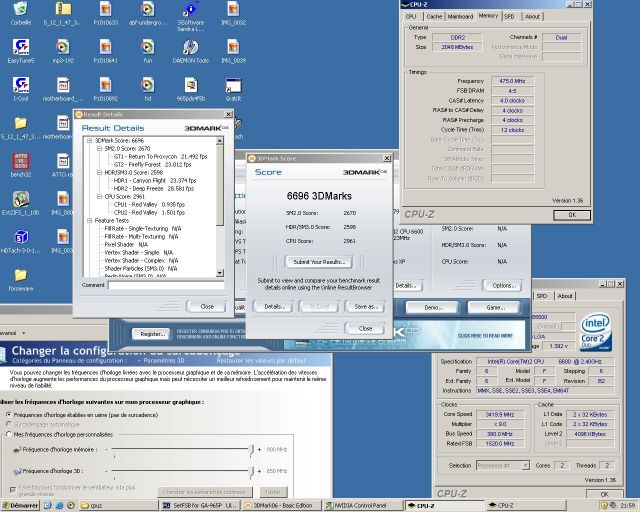
Task: Toggle always run fan at highest speed checkbox
Action: pyautogui.click(x=13, y=489)
